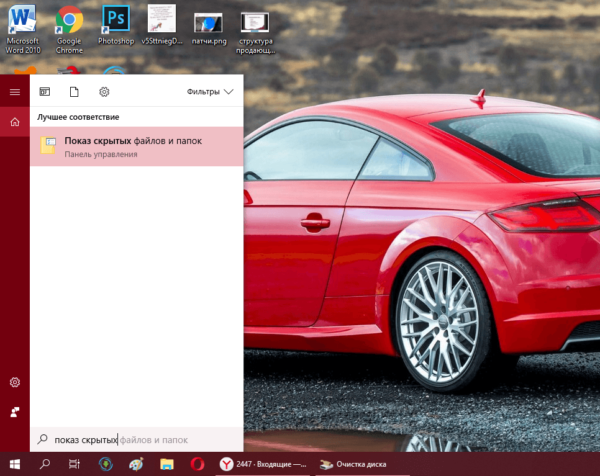Open feedback icon in search sidebar

15,412
